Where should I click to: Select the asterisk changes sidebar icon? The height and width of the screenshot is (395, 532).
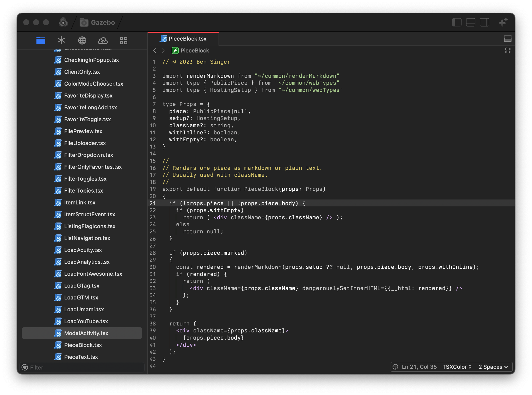point(61,40)
